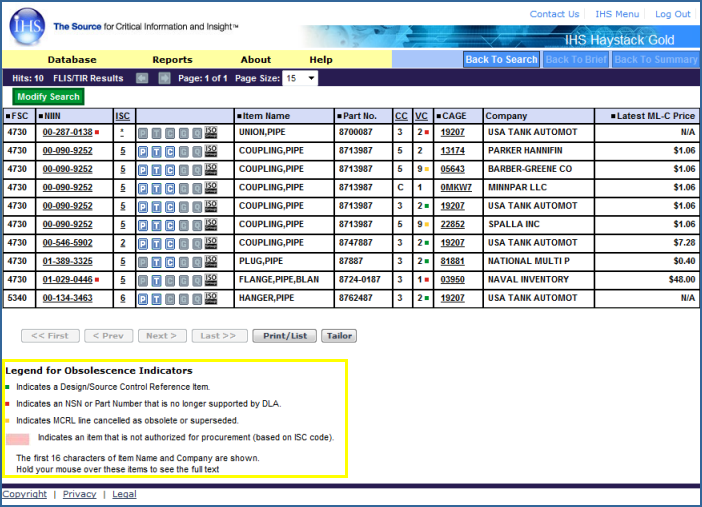Click the Next > pagination button
The image size is (702, 507).
(162, 336)
